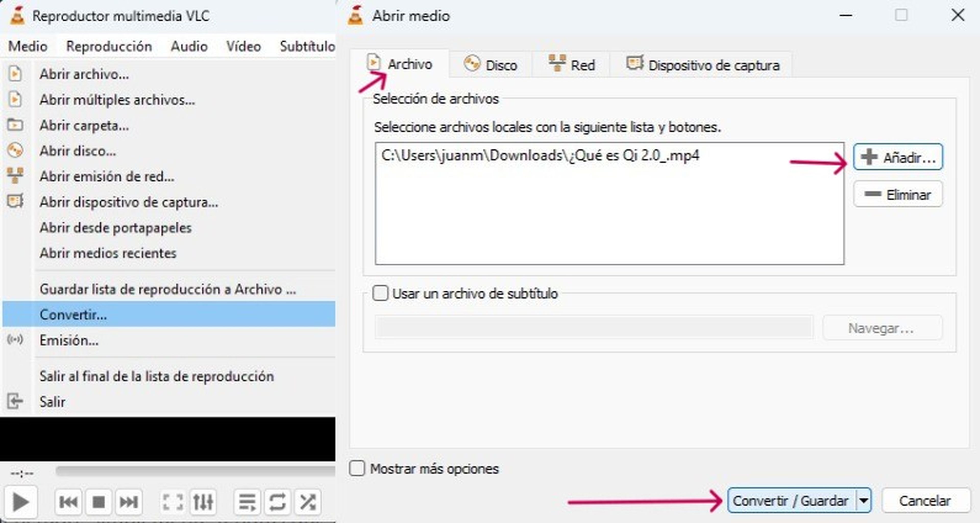980x523 pixels.
Task: Toggle fullscreen video mode
Action: [173, 502]
